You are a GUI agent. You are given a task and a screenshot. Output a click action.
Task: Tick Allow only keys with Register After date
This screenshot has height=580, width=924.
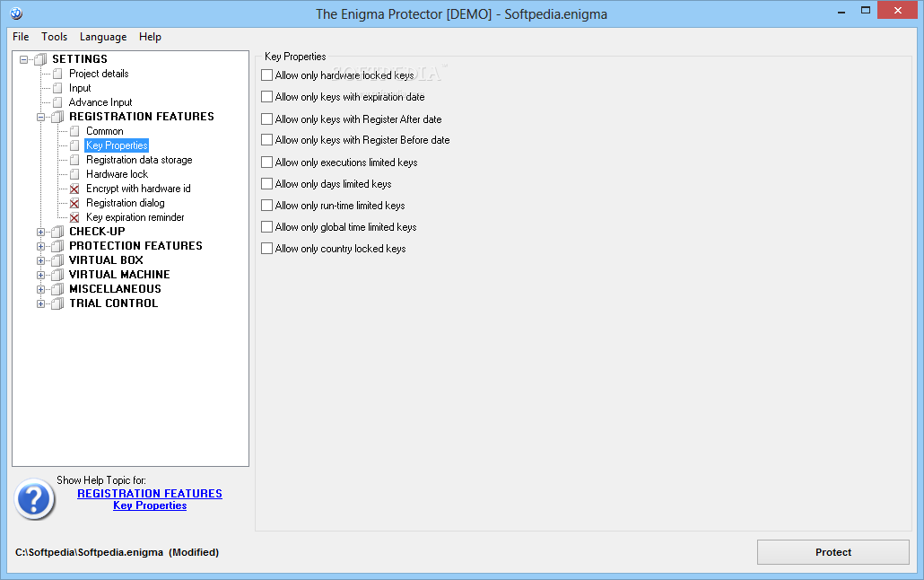point(267,119)
